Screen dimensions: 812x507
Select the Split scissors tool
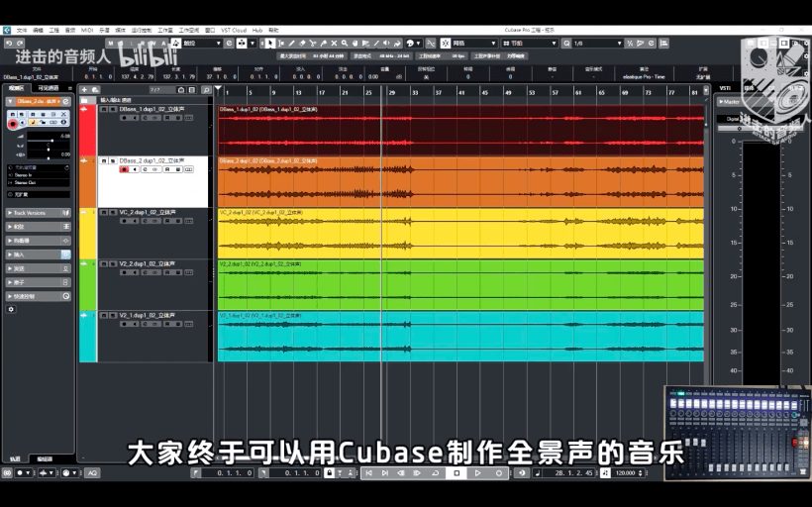point(313,44)
